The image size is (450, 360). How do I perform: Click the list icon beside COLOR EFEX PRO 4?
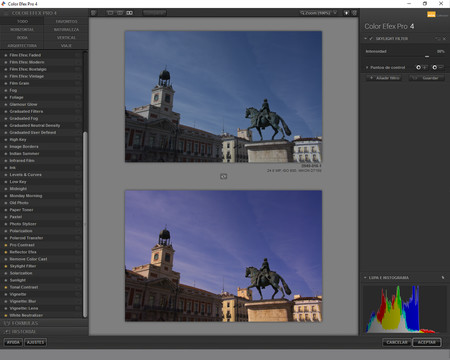tap(6, 13)
